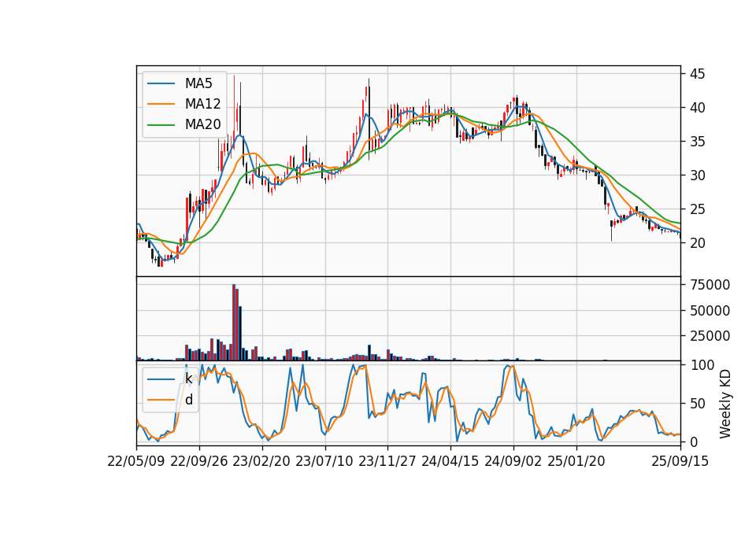The width and height of the screenshot is (756, 543).
Task: Click the orange MA12 legend line sample
Action: click(x=161, y=104)
